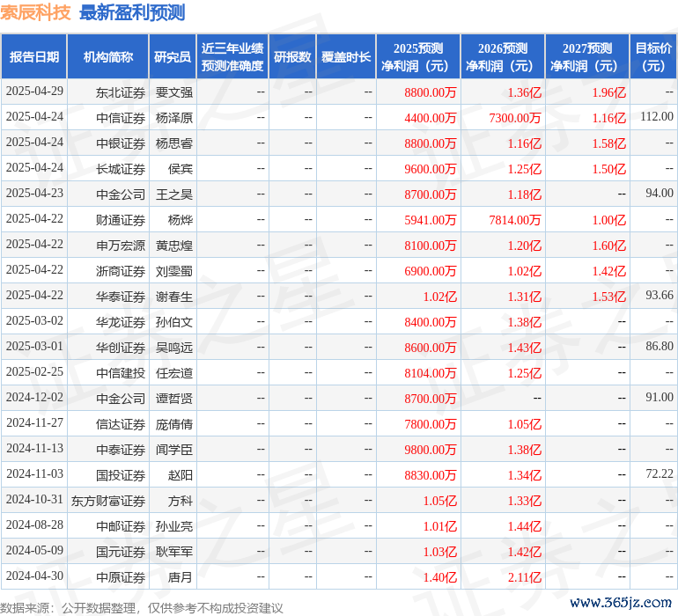
Task: Click the 目标价 column header
Action: tap(653, 56)
